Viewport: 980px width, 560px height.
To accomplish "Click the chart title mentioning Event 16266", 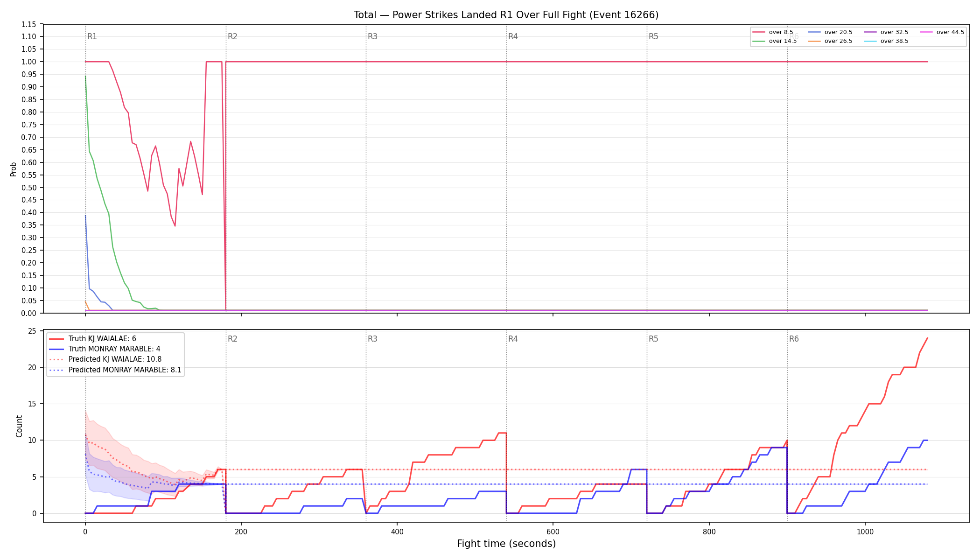I will (x=506, y=15).
